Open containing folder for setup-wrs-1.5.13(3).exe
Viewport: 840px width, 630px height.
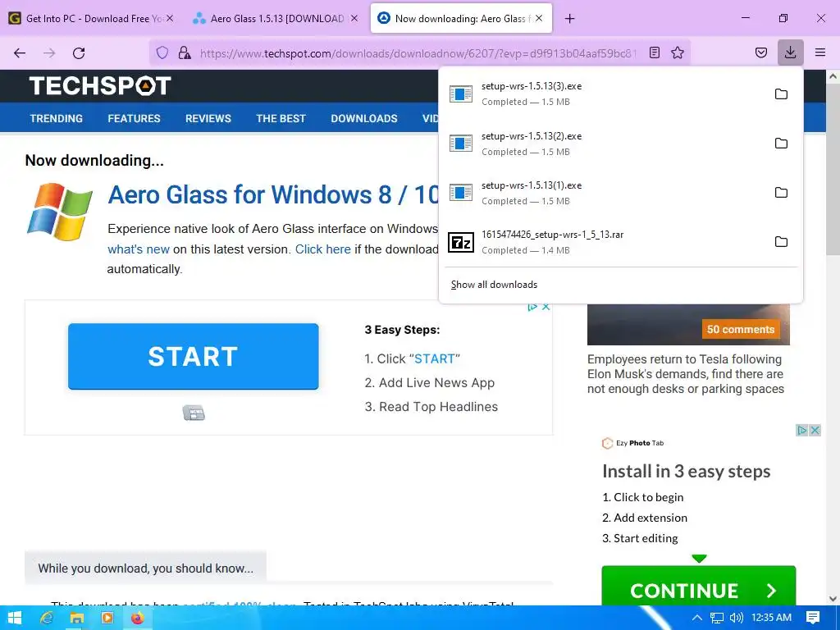781,94
